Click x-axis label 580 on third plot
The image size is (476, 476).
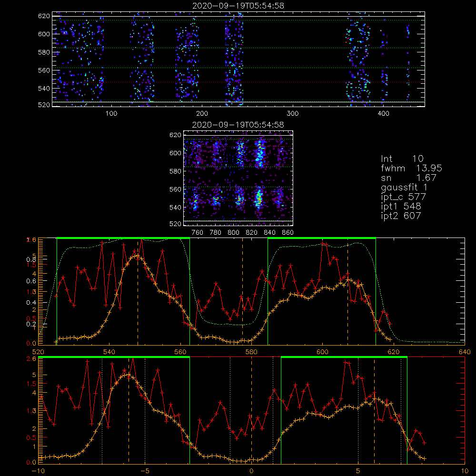[251, 352]
